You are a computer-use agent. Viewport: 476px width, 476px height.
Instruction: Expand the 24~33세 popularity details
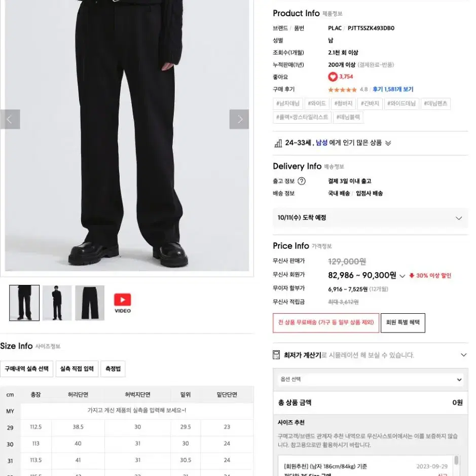(388, 143)
